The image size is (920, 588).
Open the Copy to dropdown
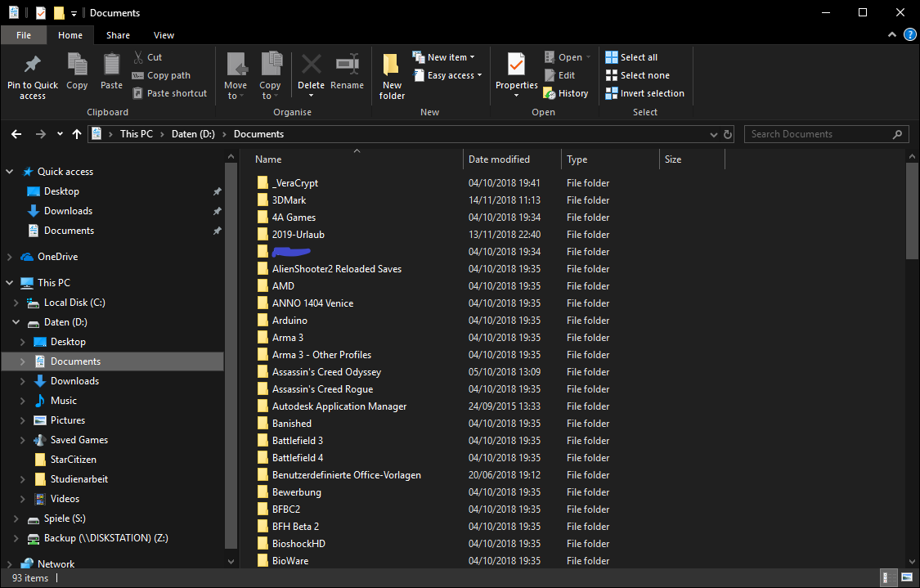[x=270, y=91]
